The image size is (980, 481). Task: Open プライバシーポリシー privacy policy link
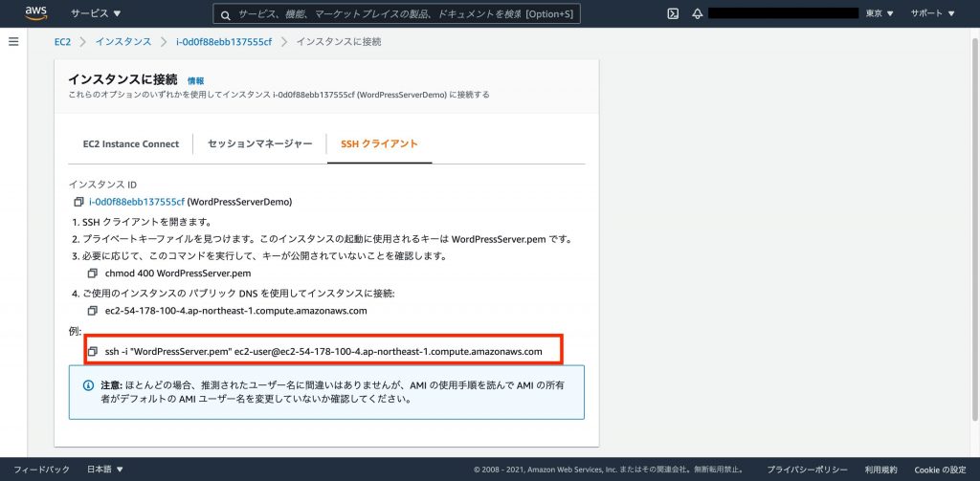[807, 470]
